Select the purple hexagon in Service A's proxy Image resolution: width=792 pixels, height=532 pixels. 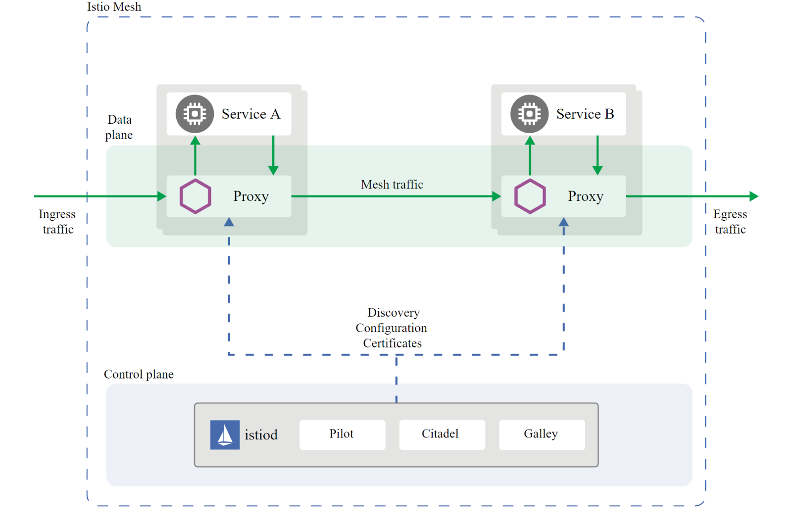click(195, 196)
